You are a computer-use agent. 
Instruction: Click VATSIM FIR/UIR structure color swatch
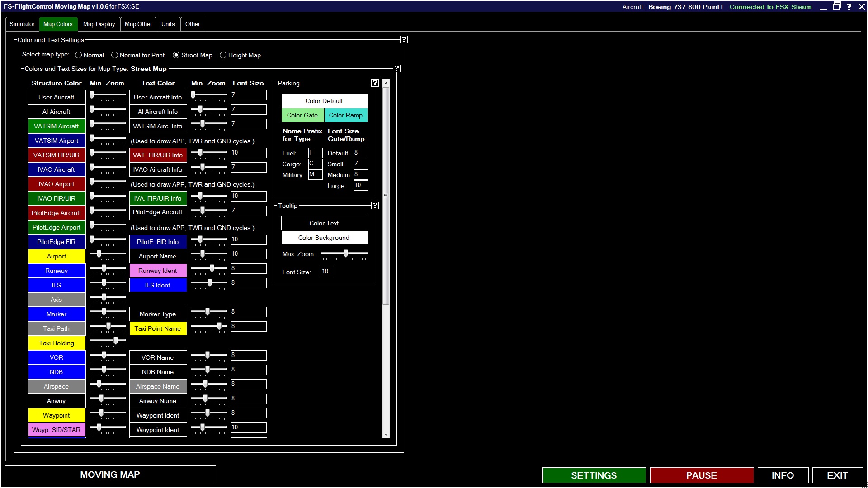56,155
